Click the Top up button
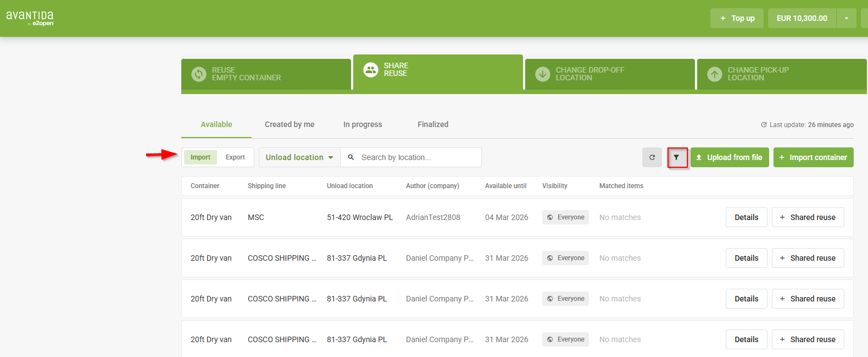This screenshot has height=357, width=868. click(737, 18)
